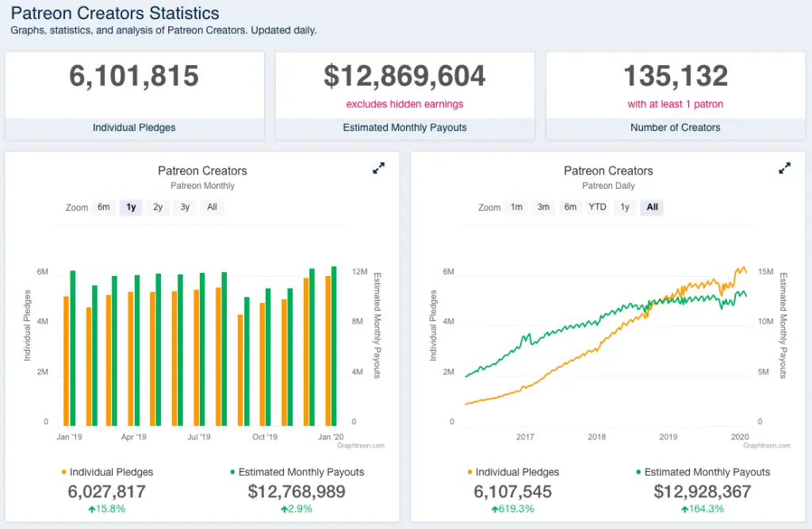This screenshot has height=529, width=812.
Task: Set Daily chart zoom to 1m
Action: 516,207
